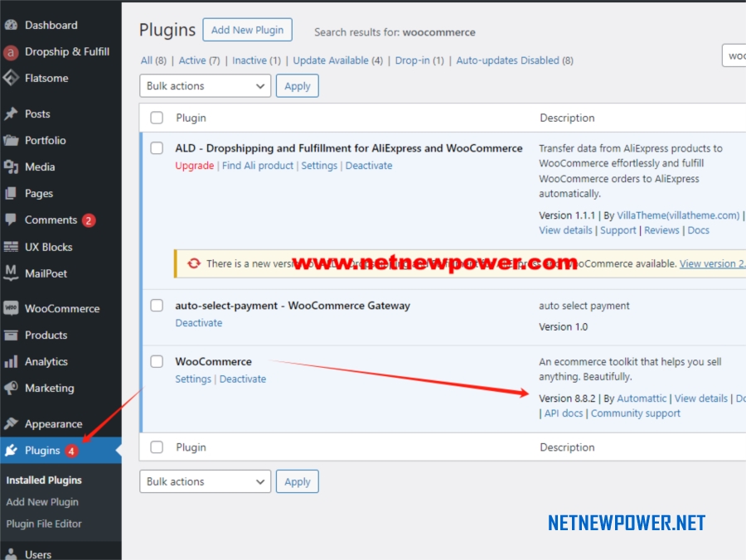Open Find Ali product link
Image resolution: width=746 pixels, height=560 pixels.
pos(258,166)
